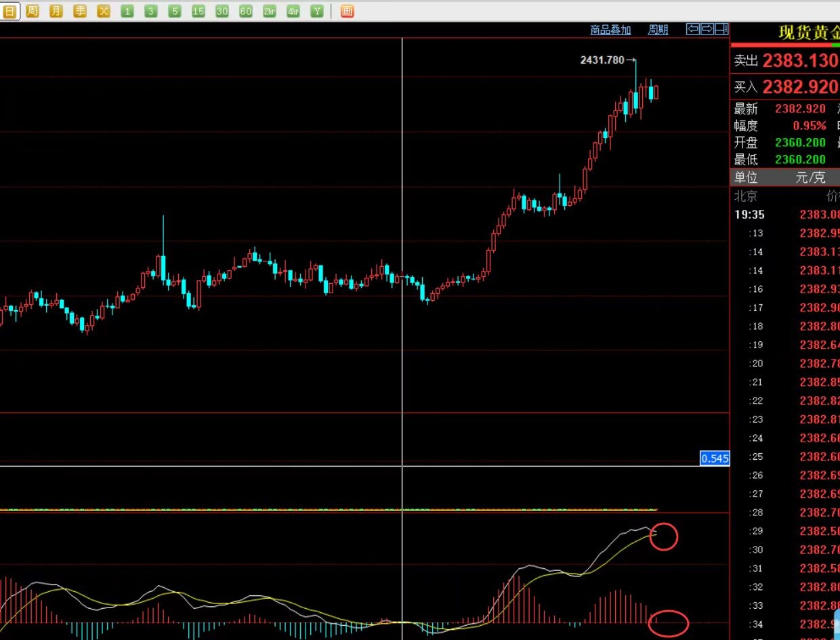Select the 15-minute chart icon
This screenshot has width=840, height=640.
point(198,11)
